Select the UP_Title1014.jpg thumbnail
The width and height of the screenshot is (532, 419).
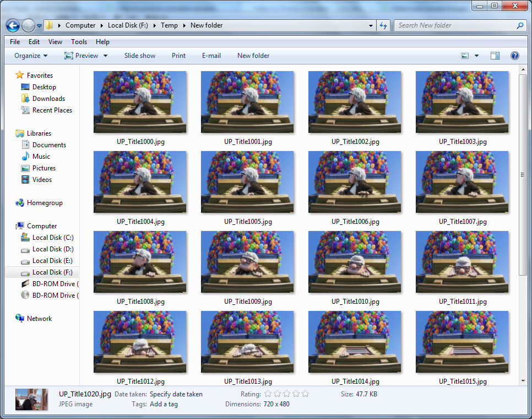pyautogui.click(x=355, y=342)
